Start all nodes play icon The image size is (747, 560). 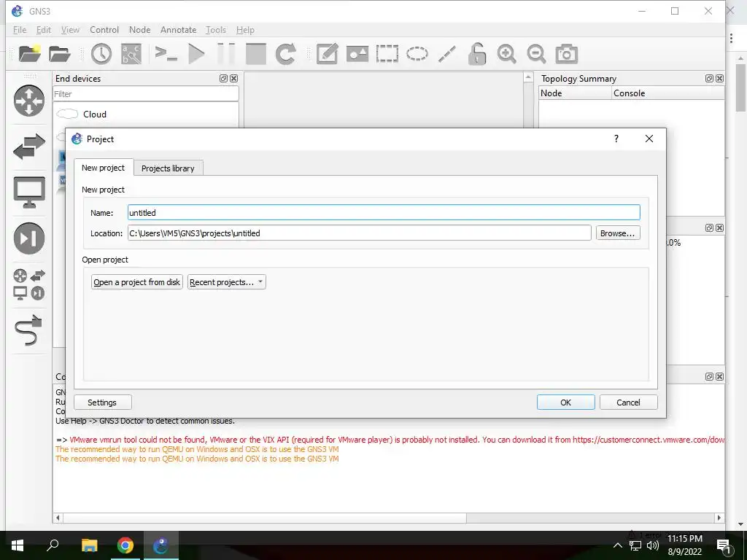(196, 53)
